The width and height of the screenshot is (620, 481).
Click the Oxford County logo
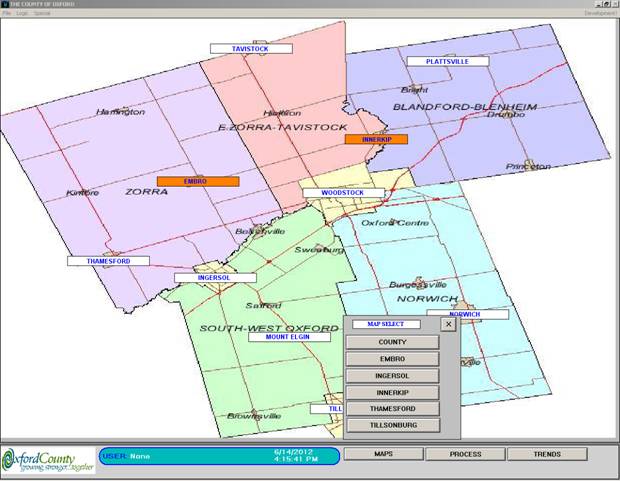point(48,458)
